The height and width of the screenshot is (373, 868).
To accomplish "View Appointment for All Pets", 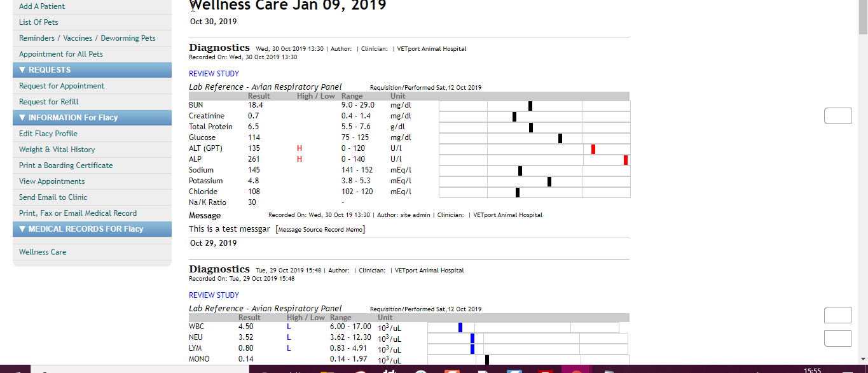I will point(61,54).
